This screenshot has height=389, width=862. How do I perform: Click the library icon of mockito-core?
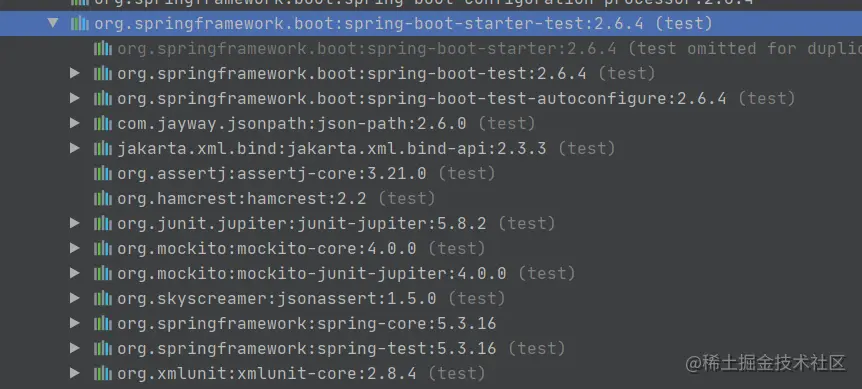[103, 248]
